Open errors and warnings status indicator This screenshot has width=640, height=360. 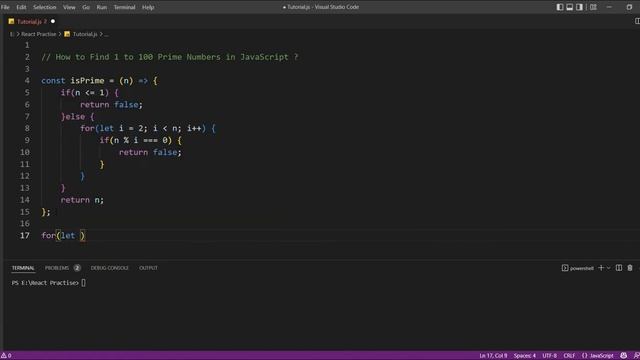coord(6,356)
